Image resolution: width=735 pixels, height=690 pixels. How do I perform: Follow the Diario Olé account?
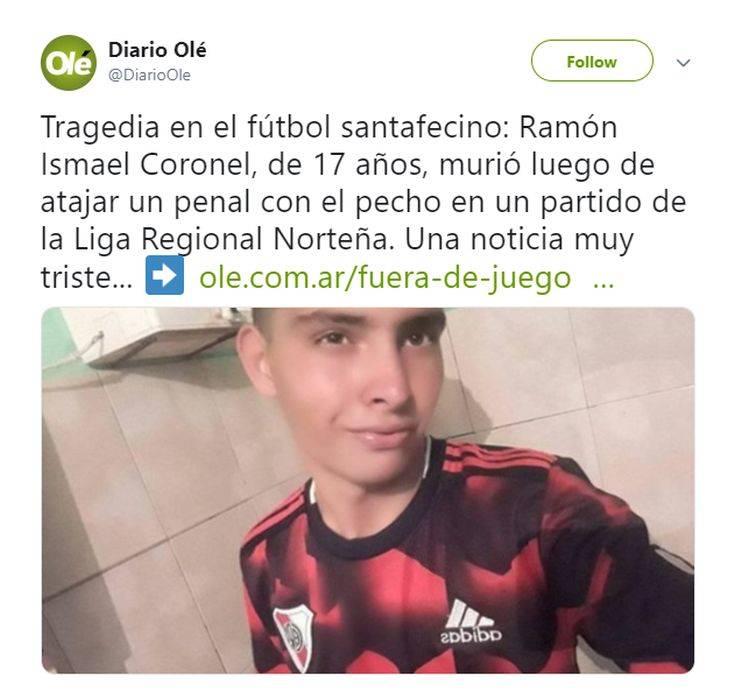point(592,61)
